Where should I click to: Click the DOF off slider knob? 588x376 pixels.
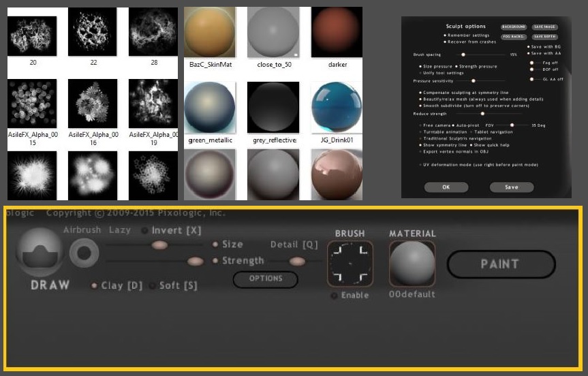531,69
